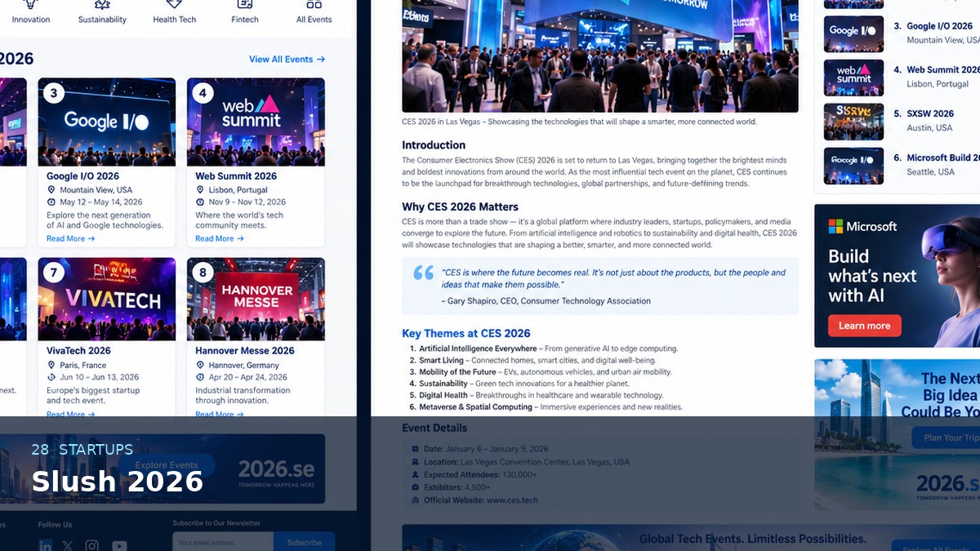Click the Introduction heading in the article

(x=434, y=145)
